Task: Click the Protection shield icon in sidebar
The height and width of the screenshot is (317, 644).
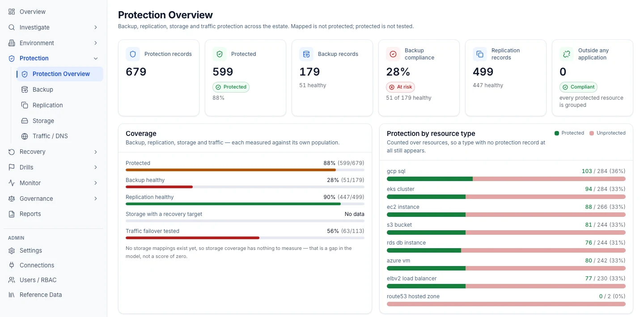Action: (12, 58)
